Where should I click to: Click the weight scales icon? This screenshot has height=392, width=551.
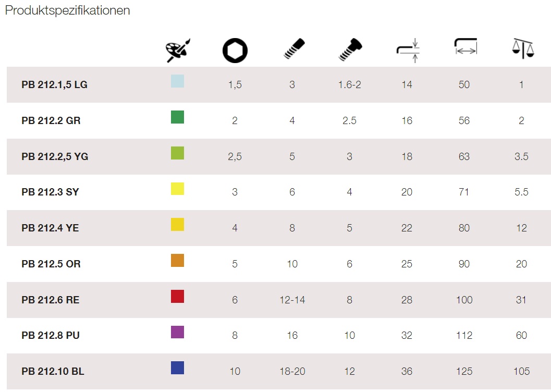coord(523,48)
